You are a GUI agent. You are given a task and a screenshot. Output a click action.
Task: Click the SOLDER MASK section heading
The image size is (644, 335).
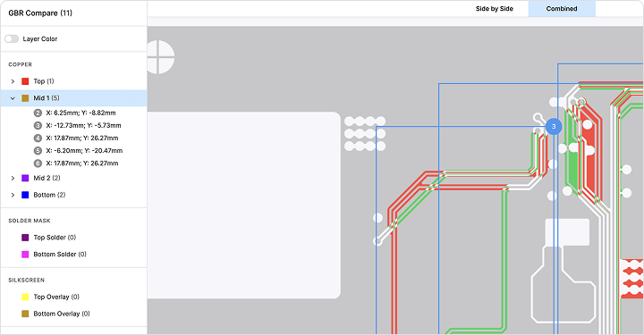click(30, 221)
